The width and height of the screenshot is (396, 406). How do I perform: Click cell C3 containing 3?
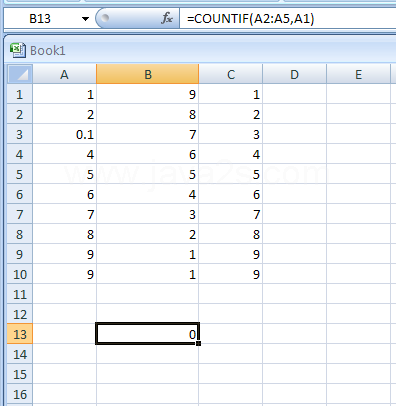pos(231,134)
